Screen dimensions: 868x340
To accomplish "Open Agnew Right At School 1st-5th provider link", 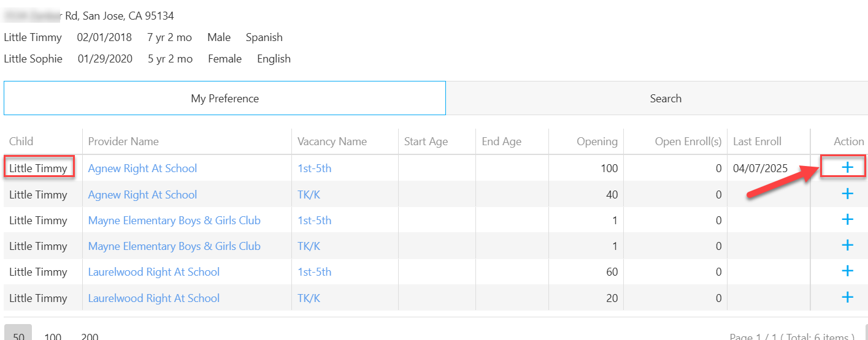I will 142,168.
